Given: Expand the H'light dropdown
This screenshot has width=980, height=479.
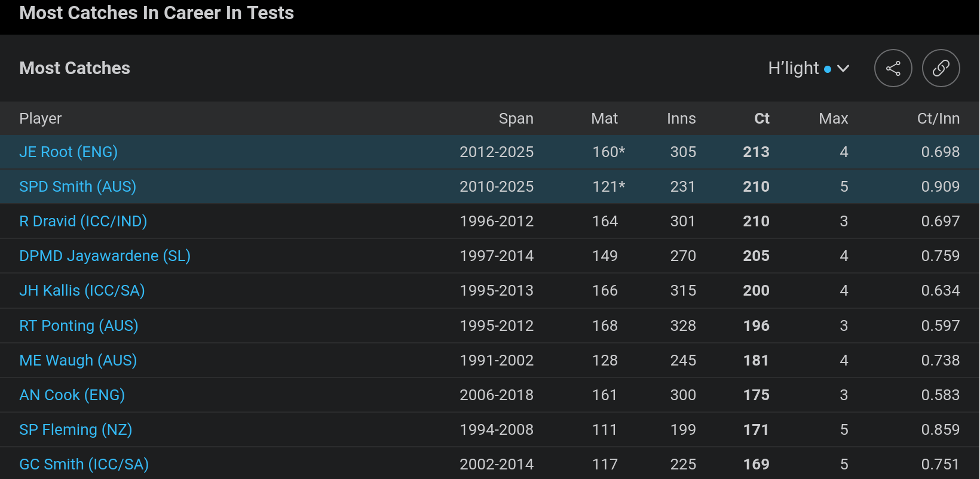Looking at the screenshot, I should coord(808,68).
